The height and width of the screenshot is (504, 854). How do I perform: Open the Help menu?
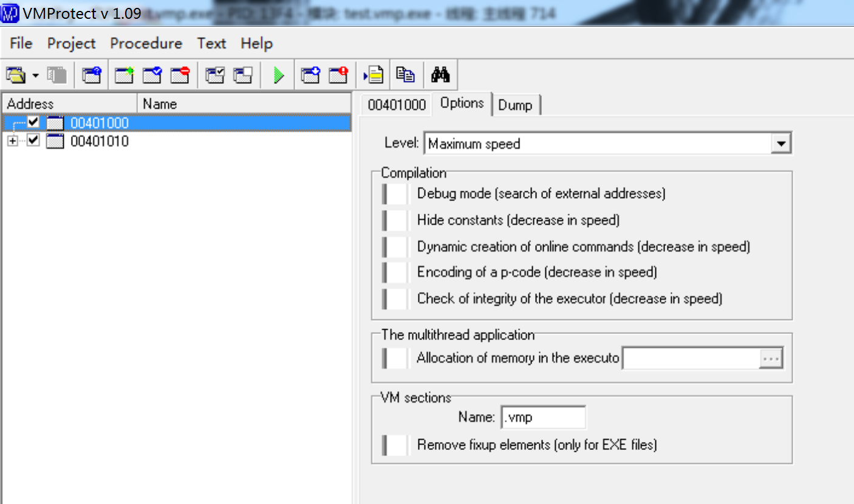(x=256, y=44)
